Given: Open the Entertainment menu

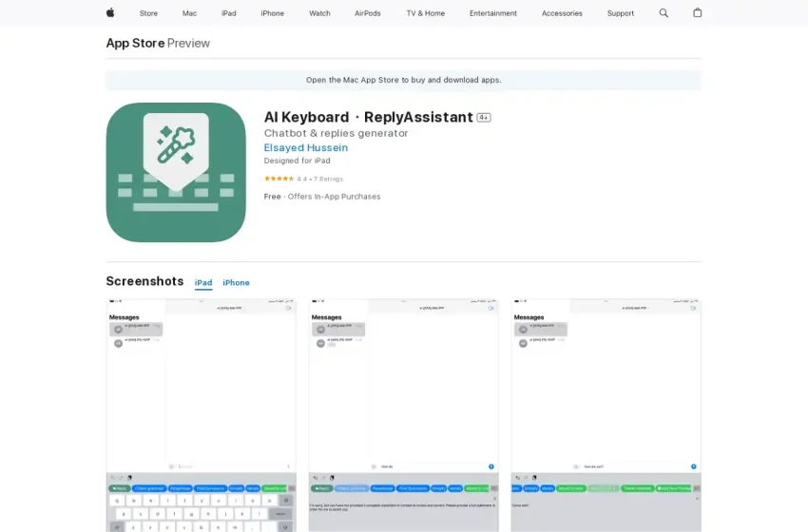Looking at the screenshot, I should point(493,13).
